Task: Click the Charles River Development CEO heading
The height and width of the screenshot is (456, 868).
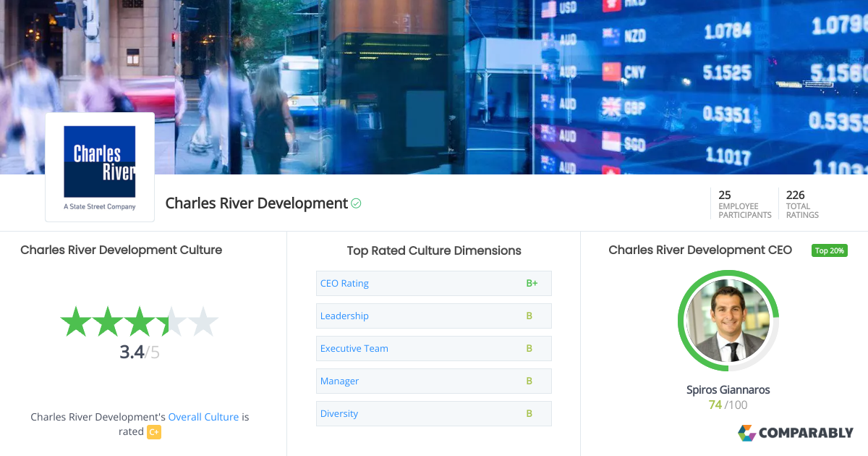Action: point(700,250)
